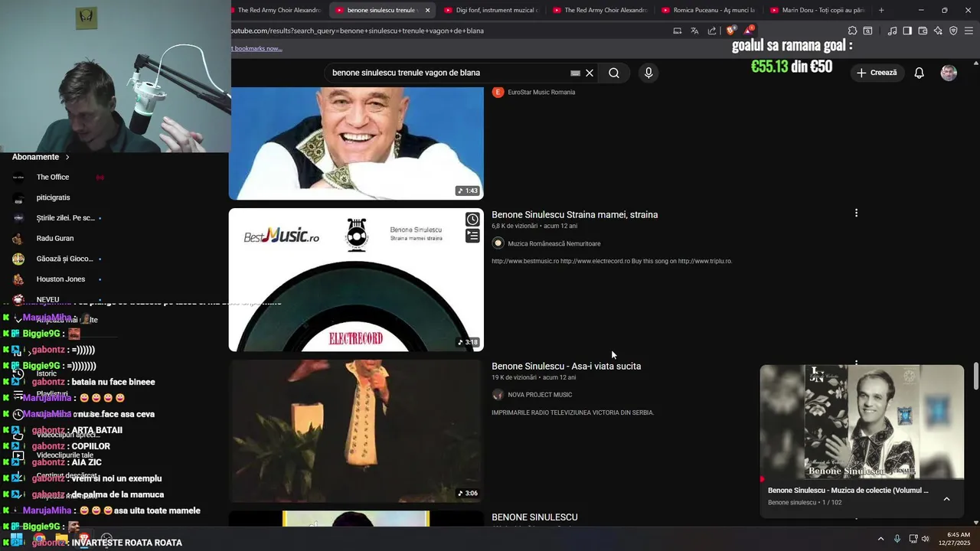Switch to Marin Doru tab
The height and width of the screenshot is (551, 980).
817,10
